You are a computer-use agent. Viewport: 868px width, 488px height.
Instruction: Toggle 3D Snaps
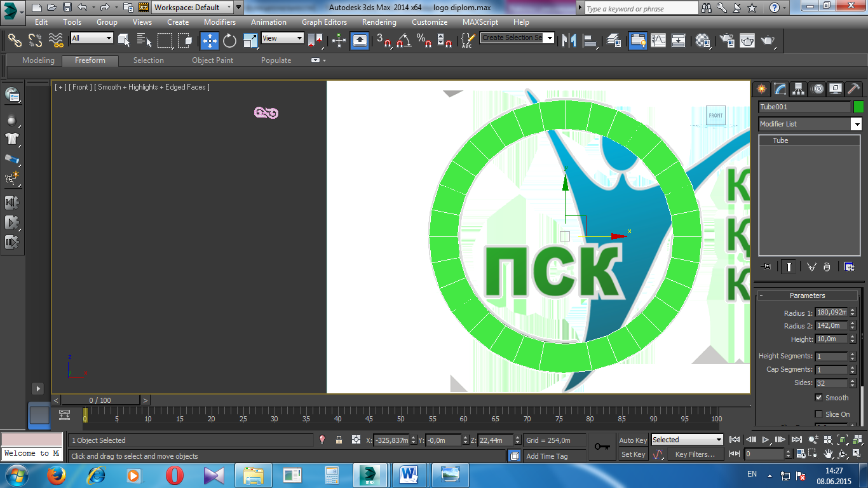tap(384, 41)
